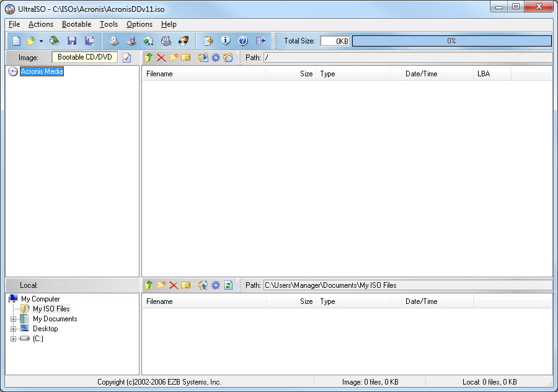Select the (C:) drive in the local tree

click(38, 339)
